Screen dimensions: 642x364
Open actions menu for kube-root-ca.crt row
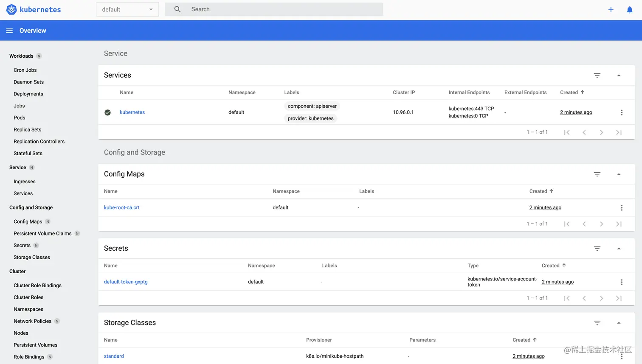point(622,208)
